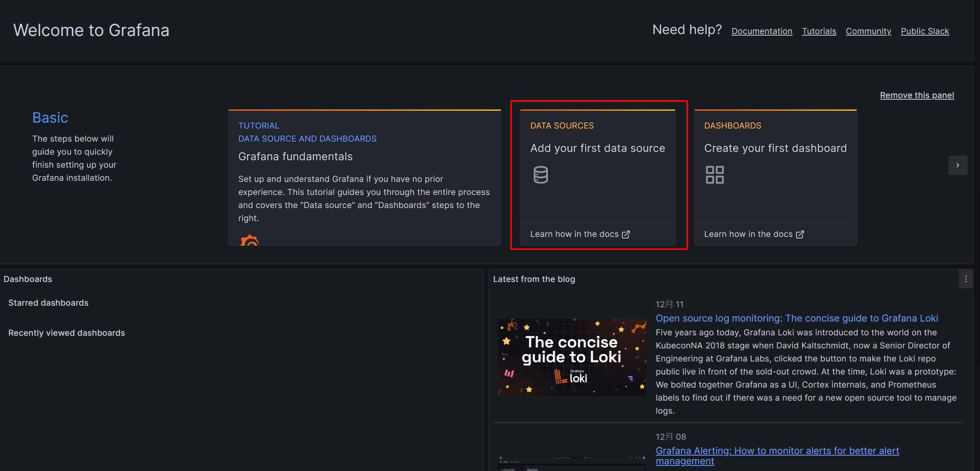Image resolution: width=980 pixels, height=471 pixels.
Task: Click the database icon on the data source card
Action: (x=540, y=174)
